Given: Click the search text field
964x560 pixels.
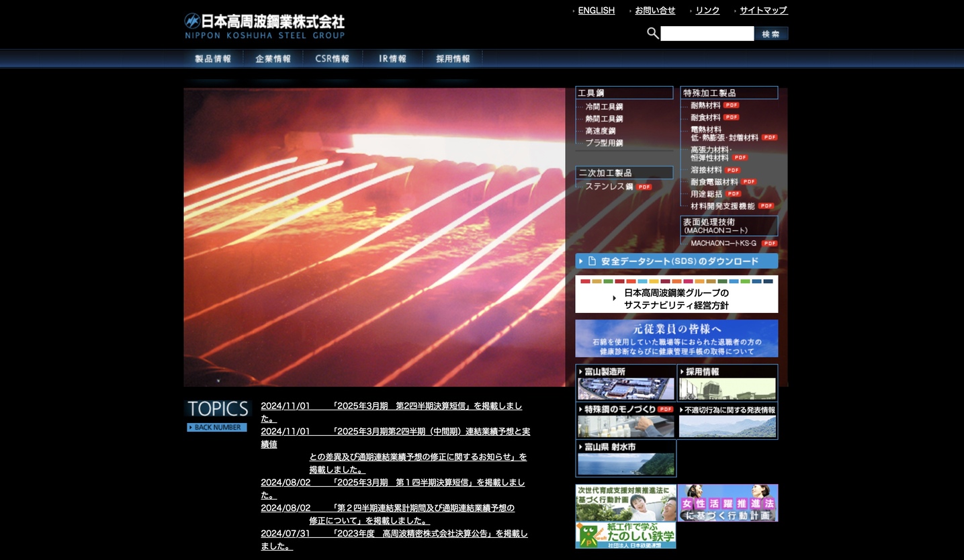Looking at the screenshot, I should coord(707,34).
